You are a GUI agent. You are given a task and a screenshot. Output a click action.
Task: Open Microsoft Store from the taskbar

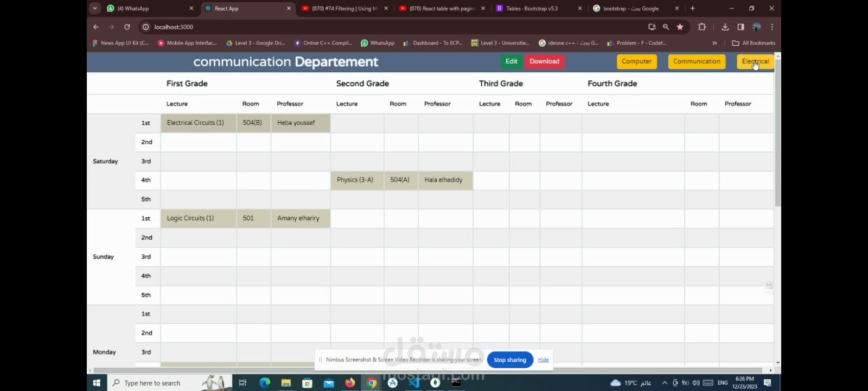point(307,383)
